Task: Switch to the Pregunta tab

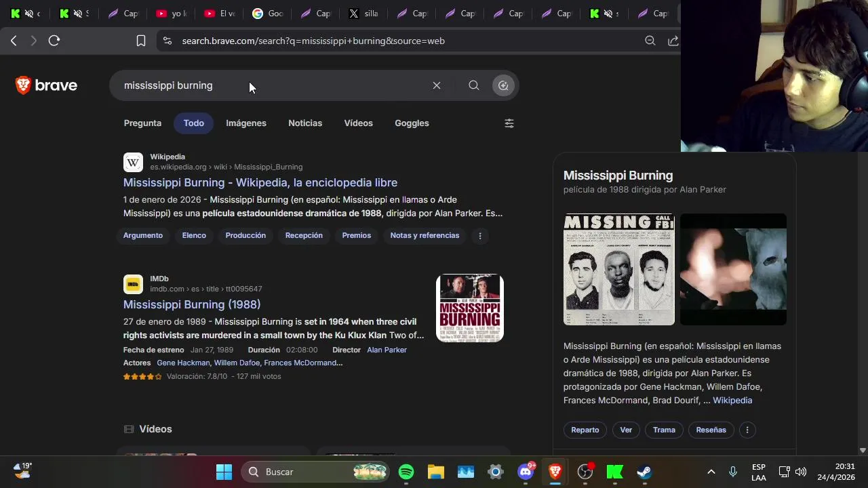Action: click(142, 123)
